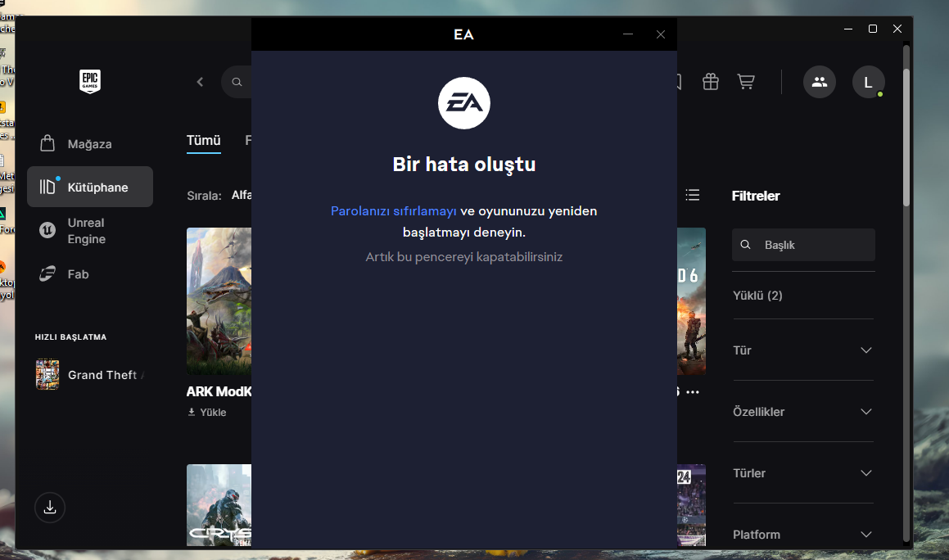Expand the Platform filter
The width and height of the screenshot is (949, 560).
[802, 535]
